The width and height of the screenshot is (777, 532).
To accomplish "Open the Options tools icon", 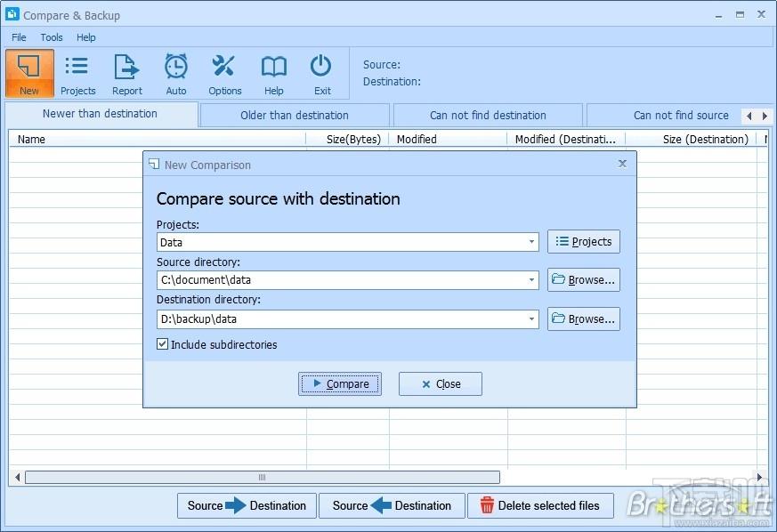I will coord(224,73).
